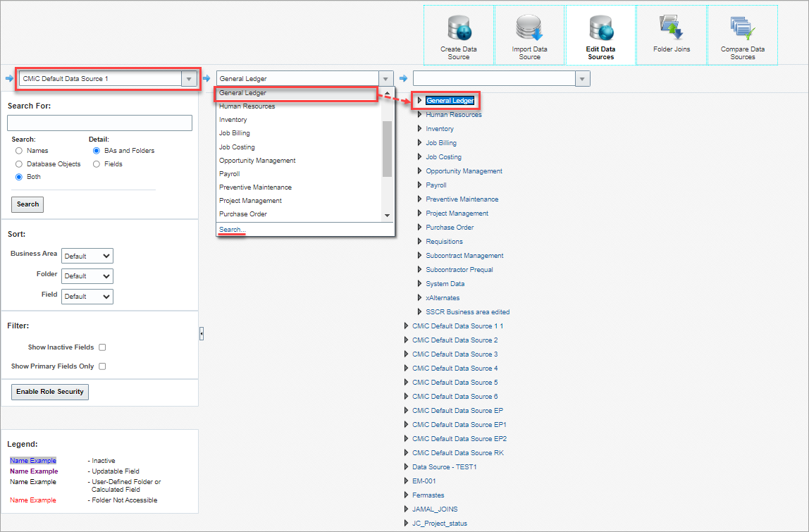
Task: Open the Field sort dropdown
Action: (x=87, y=297)
